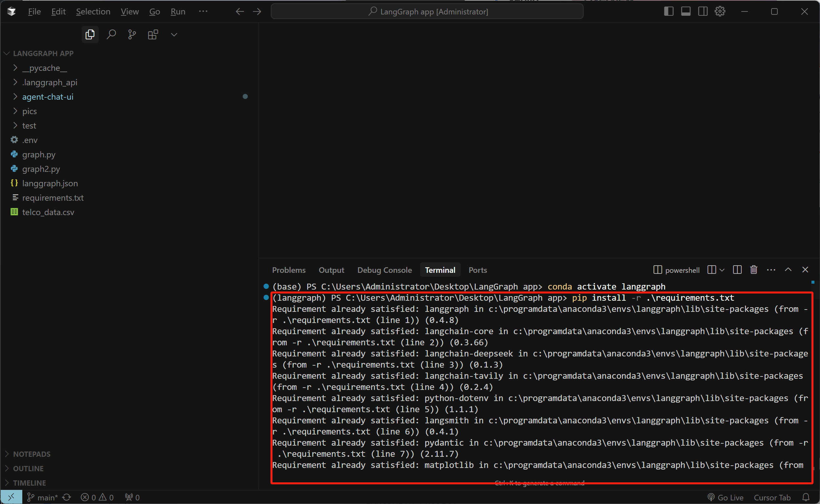Toggle the bottom panel layout icon

pos(686,11)
